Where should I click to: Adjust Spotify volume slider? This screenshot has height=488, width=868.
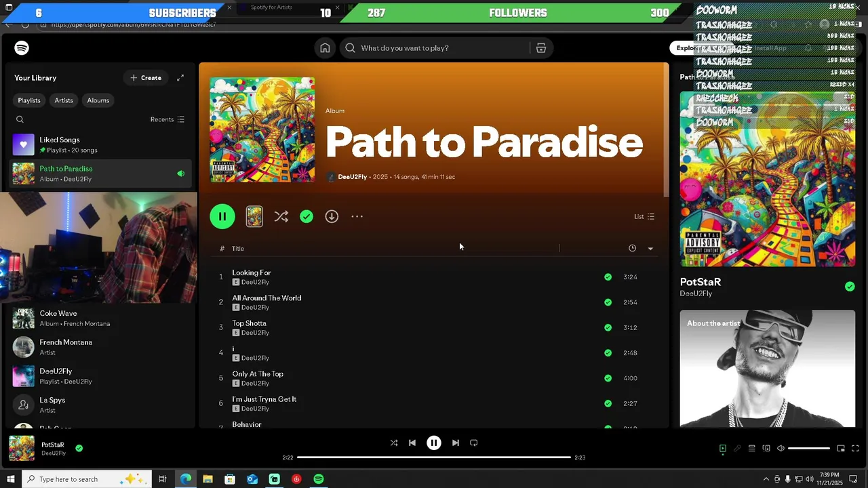coord(809,448)
